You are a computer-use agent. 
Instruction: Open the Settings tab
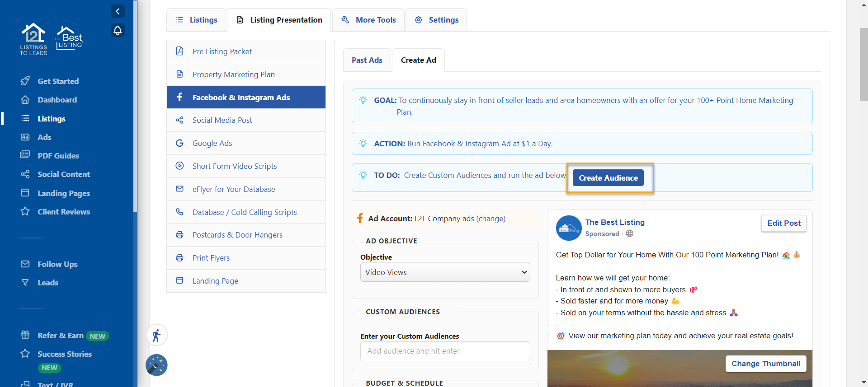click(436, 20)
